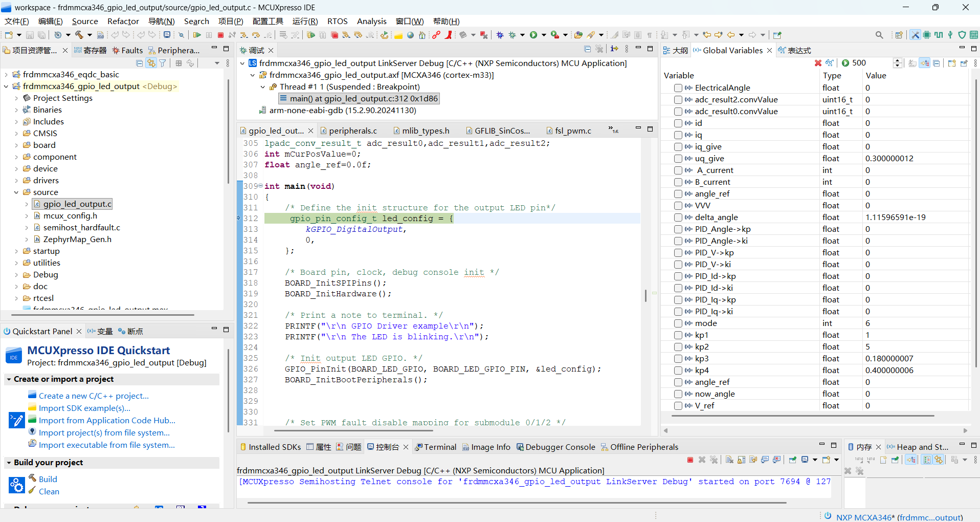The width and height of the screenshot is (980, 522).
Task: Expand the drivers folder node
Action: tap(16, 181)
